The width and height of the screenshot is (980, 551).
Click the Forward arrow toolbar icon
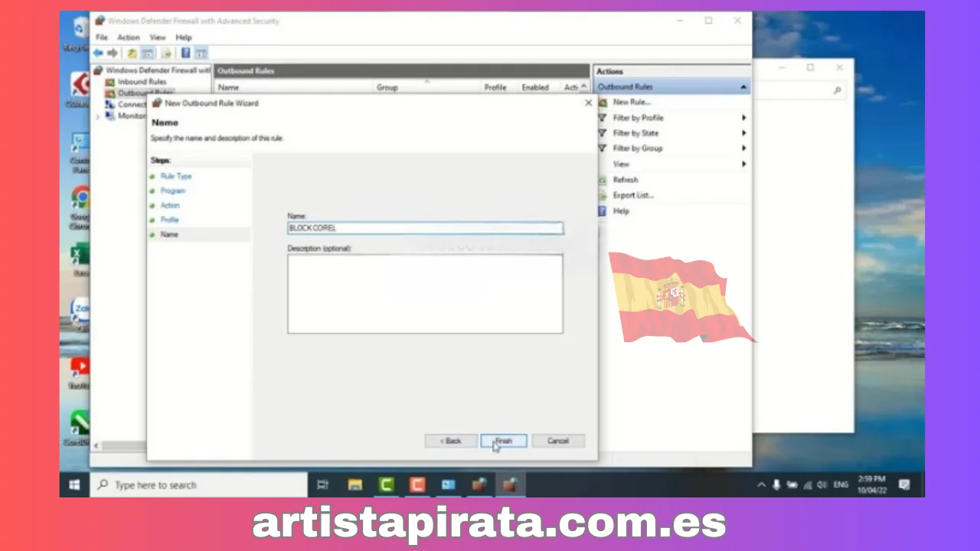click(x=113, y=53)
